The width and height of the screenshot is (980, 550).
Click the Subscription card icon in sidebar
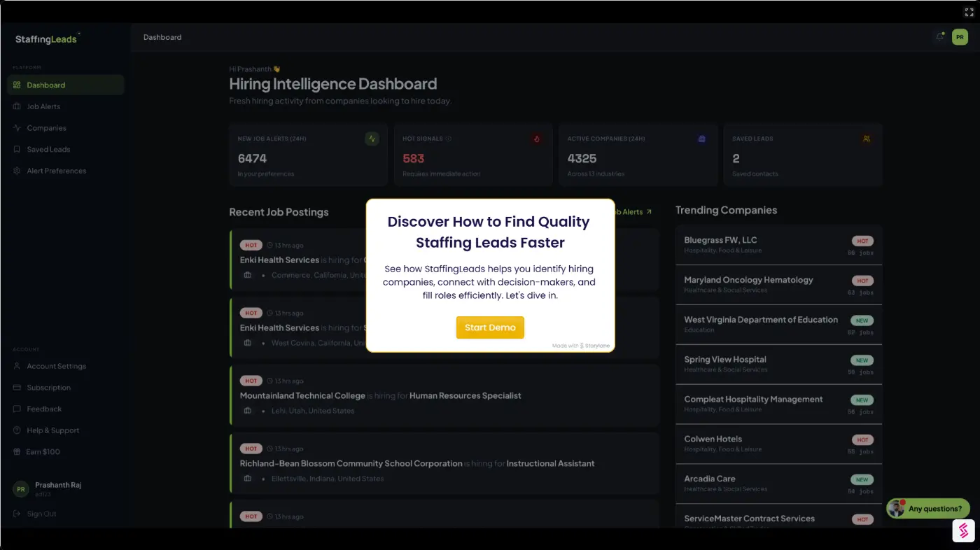(17, 388)
